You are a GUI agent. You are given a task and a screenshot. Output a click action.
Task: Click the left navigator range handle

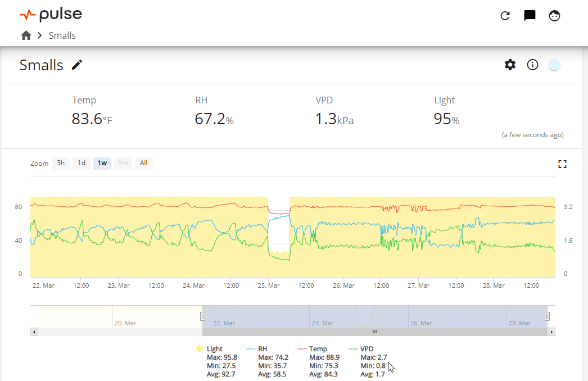pos(202,316)
